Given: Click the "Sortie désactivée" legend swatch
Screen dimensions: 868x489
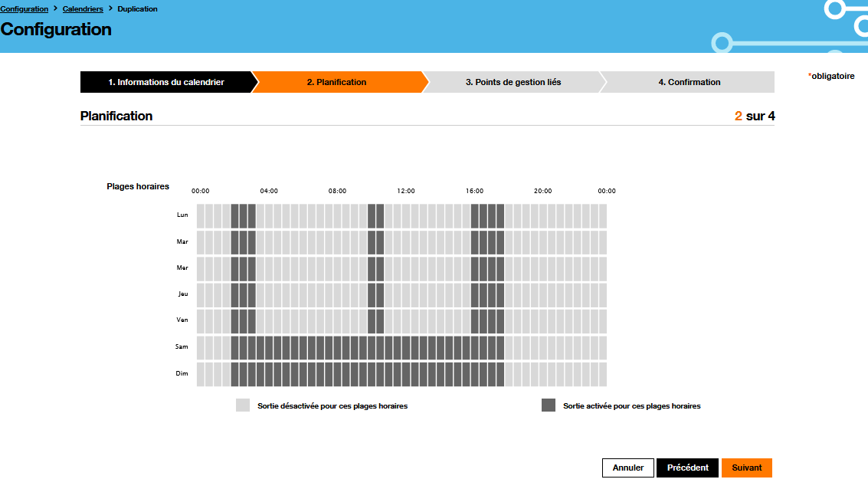Looking at the screenshot, I should 242,405.
